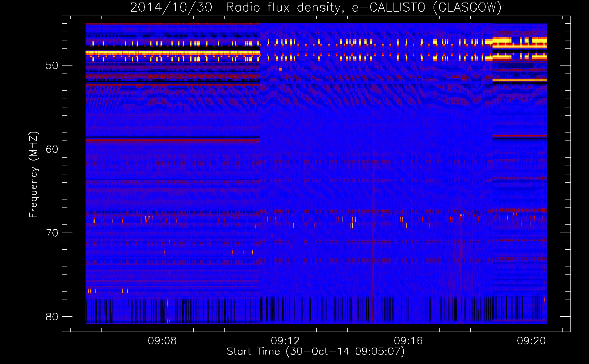This screenshot has height=364, width=589.
Task: Click the date "2014/10/30" in the title
Action: tap(171, 8)
